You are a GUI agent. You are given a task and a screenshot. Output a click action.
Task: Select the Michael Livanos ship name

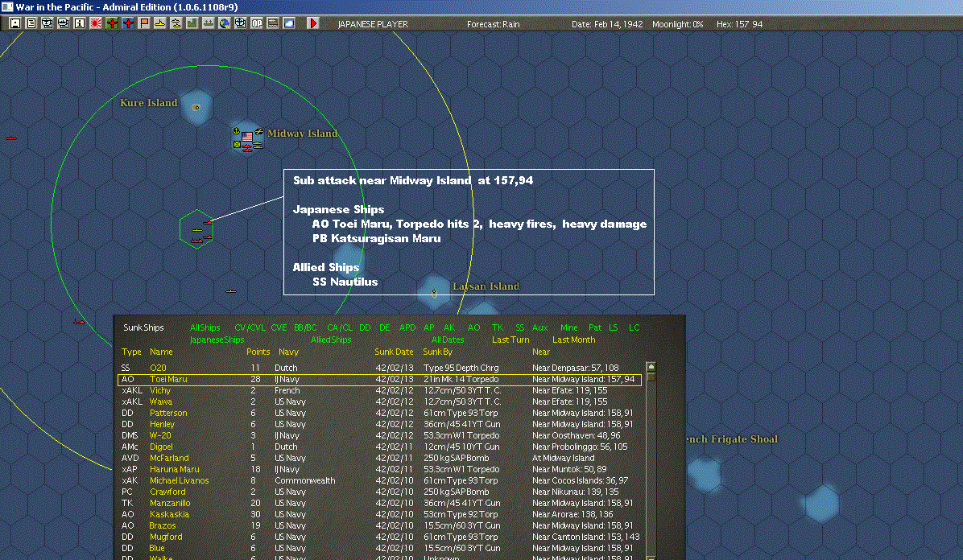click(180, 481)
